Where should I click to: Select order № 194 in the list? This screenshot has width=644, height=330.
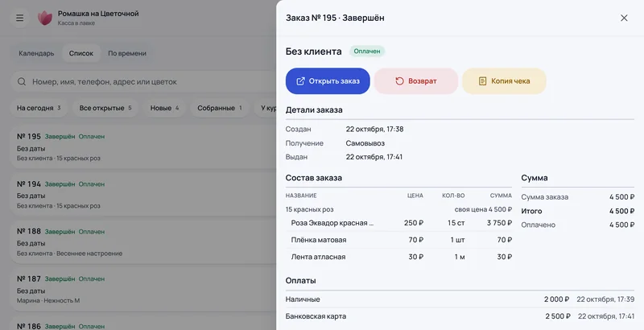pos(144,195)
